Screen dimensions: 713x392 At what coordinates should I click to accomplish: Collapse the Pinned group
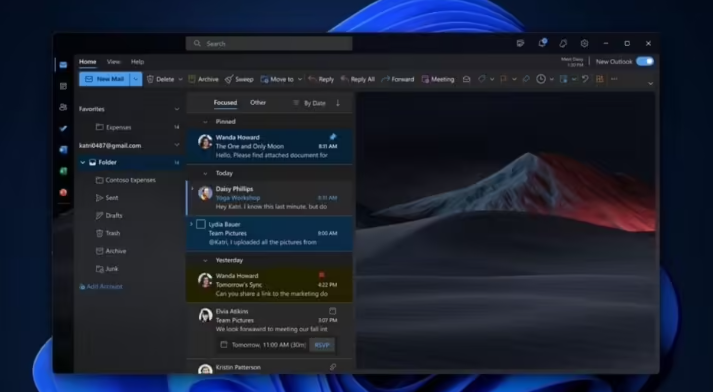point(205,122)
